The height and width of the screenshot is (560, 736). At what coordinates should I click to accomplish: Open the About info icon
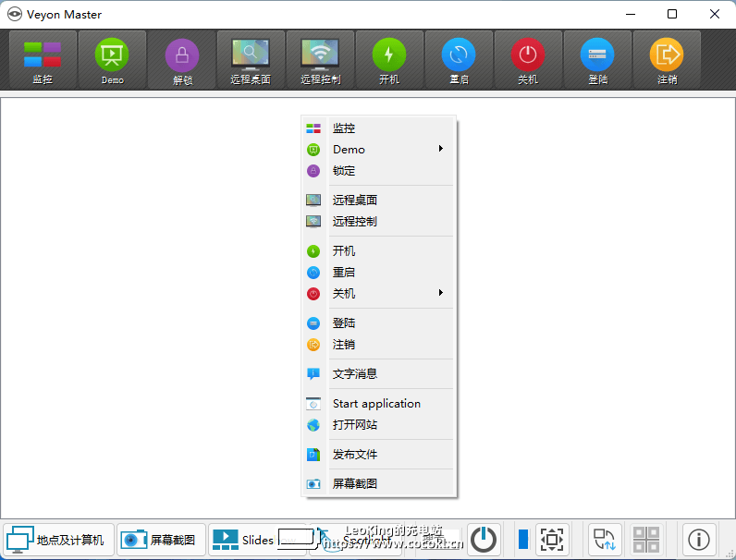pyautogui.click(x=698, y=540)
